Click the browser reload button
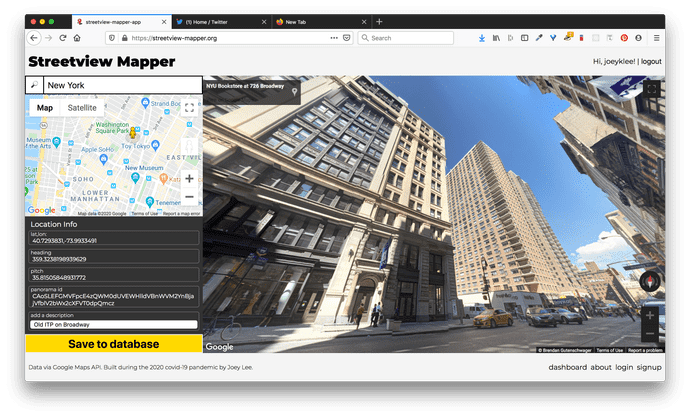This screenshot has width=690, height=417. point(63,38)
